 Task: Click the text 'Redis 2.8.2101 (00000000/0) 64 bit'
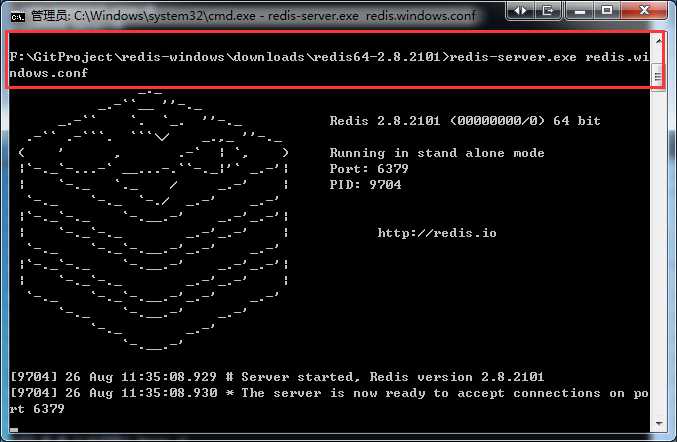[465, 121]
